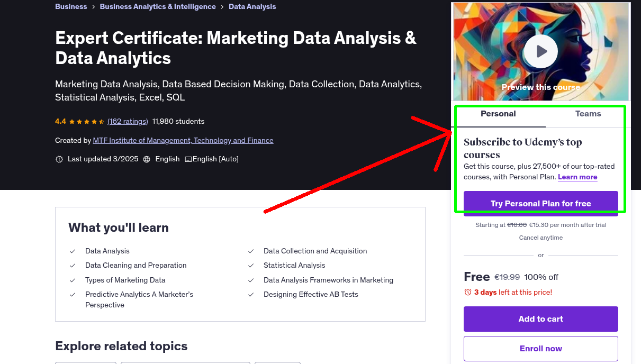Click the 4.4 rating number

tap(60, 122)
